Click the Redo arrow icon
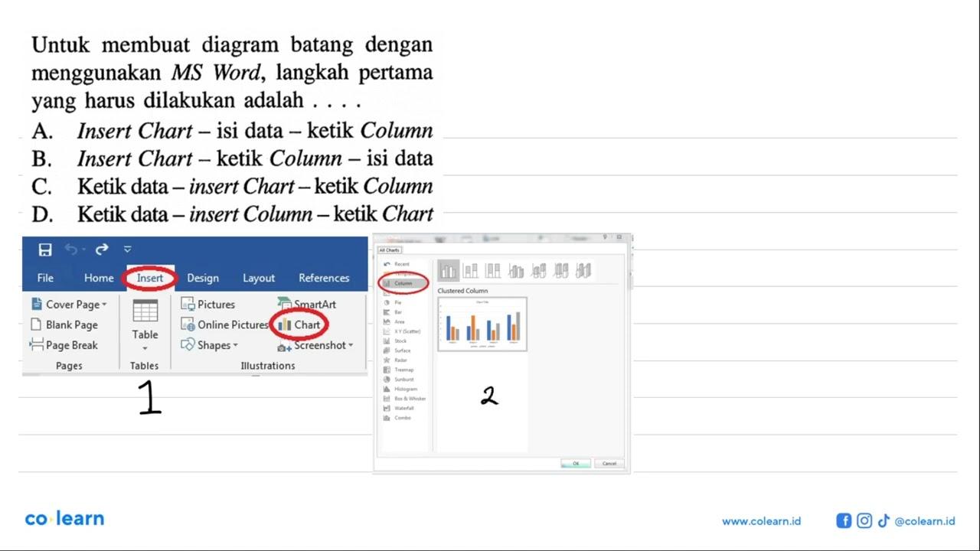 [x=102, y=249]
